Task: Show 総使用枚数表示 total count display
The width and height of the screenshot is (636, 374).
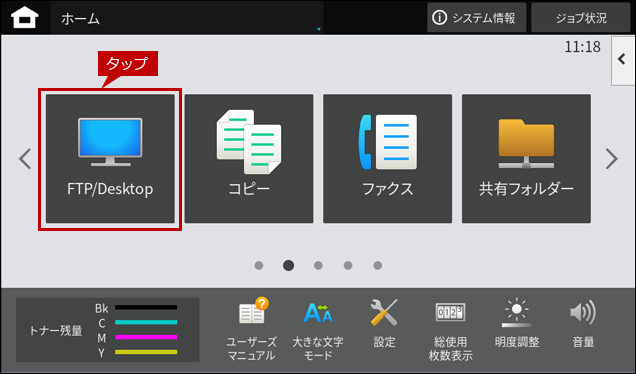Action: (450, 331)
